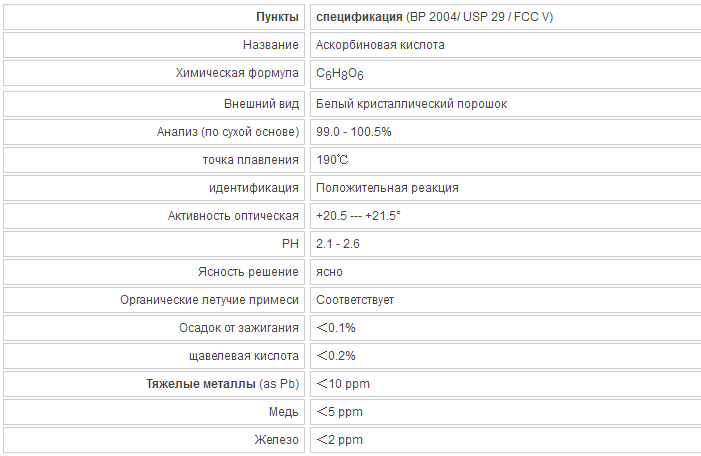This screenshot has width=701, height=456.
Task: Select the '+20.5 --- +21.5°' optical activity value
Action: pos(358,216)
